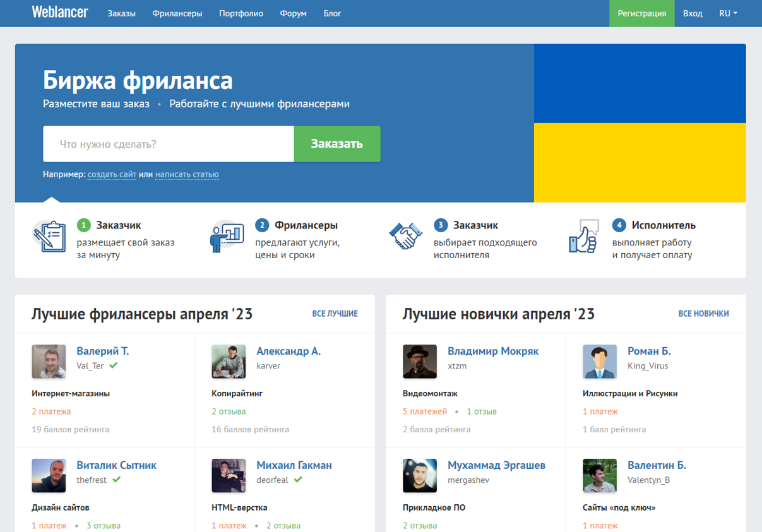Click the '19 баллов рейтинга' text

click(x=71, y=429)
